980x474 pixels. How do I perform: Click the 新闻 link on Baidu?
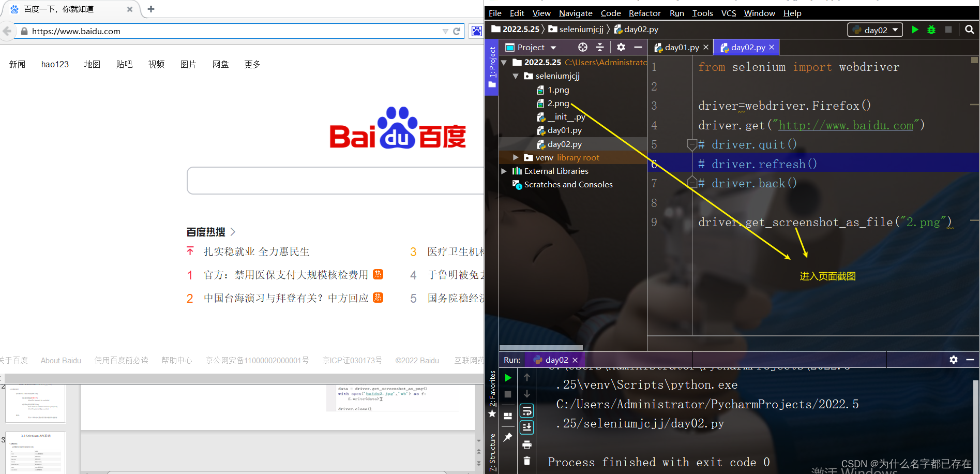tap(17, 64)
